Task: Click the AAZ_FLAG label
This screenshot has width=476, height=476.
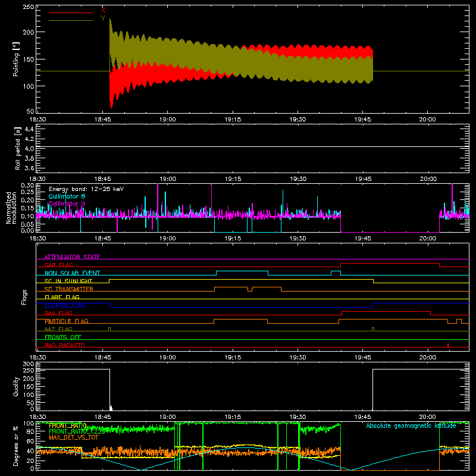Action: tap(58, 329)
